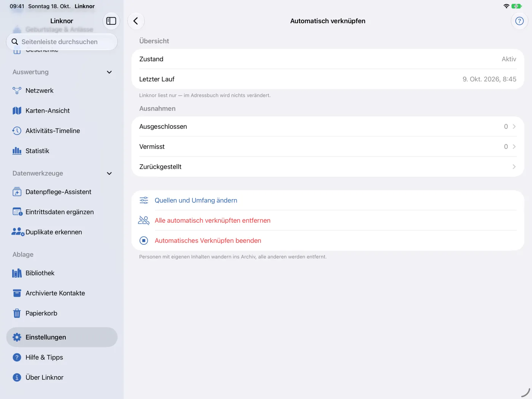This screenshot has height=399, width=532.
Task: Go back with the chevron arrow
Action: click(136, 21)
